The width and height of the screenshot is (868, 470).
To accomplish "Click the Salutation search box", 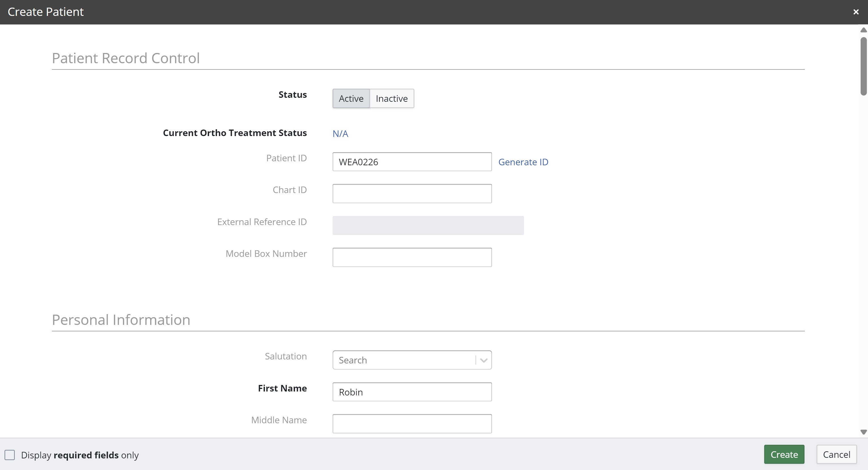I will pyautogui.click(x=403, y=360).
